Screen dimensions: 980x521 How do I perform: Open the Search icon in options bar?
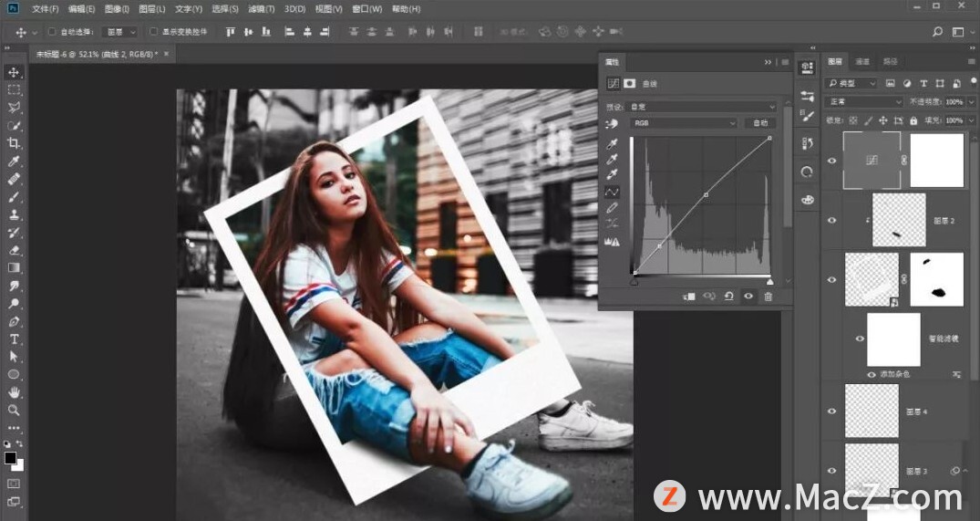937,32
